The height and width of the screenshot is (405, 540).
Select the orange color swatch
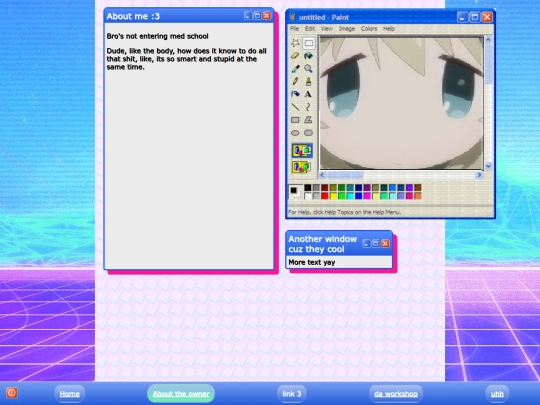click(418, 196)
